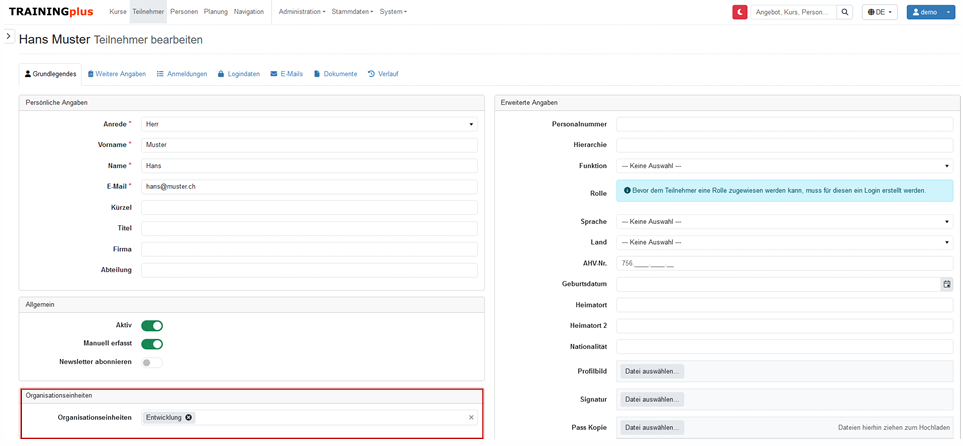Image resolution: width=963 pixels, height=446 pixels.
Task: Open the demo user menu
Action: (x=931, y=12)
